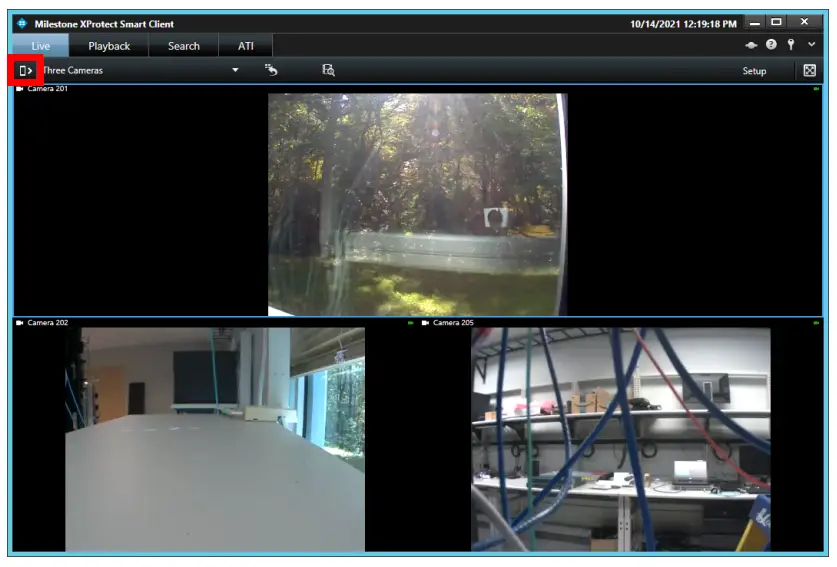Screen dimensions: 837x567
Task: Click camera icon beside Camera 202 title
Action: click(20, 322)
